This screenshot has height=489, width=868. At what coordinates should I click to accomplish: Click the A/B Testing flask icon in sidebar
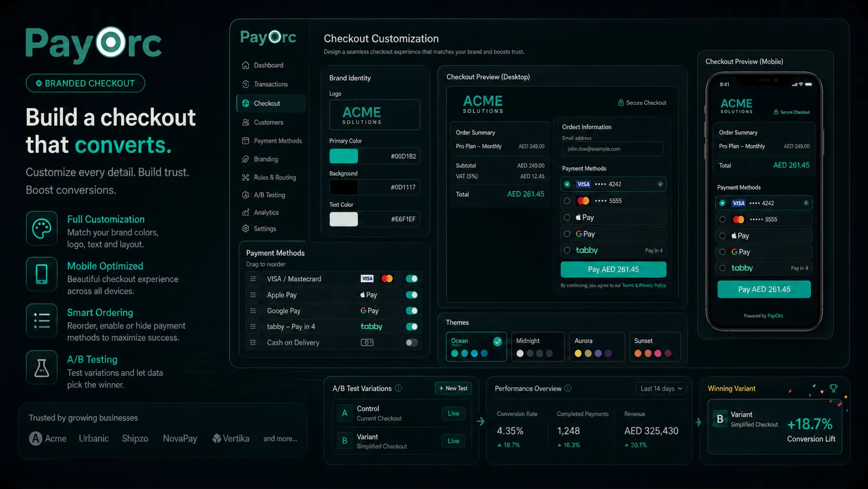pyautogui.click(x=246, y=195)
